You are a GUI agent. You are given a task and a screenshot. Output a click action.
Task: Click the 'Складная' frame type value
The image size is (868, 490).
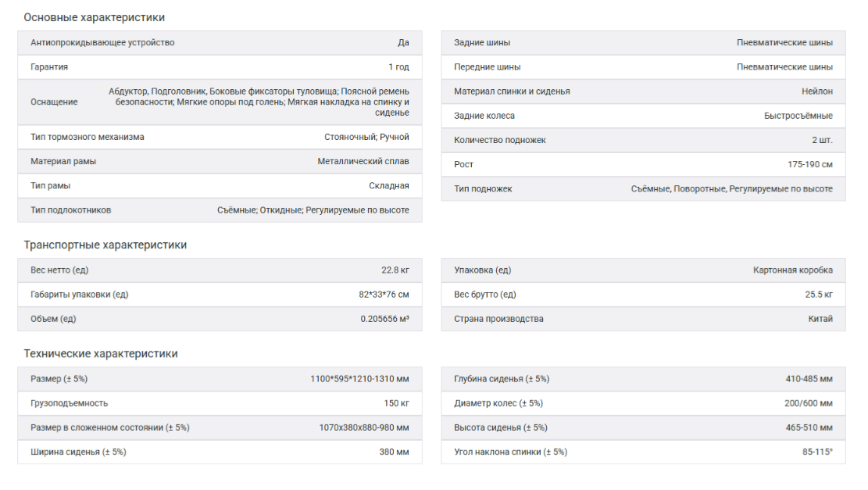[x=389, y=186]
